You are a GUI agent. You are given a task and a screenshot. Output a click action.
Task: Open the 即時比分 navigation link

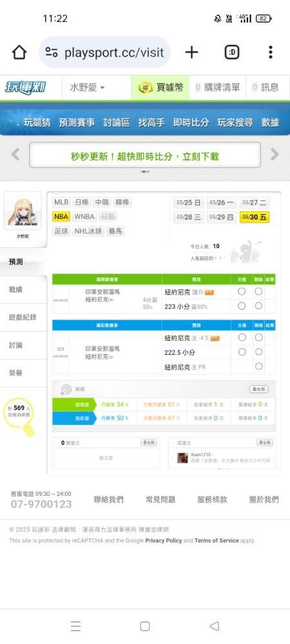click(191, 122)
